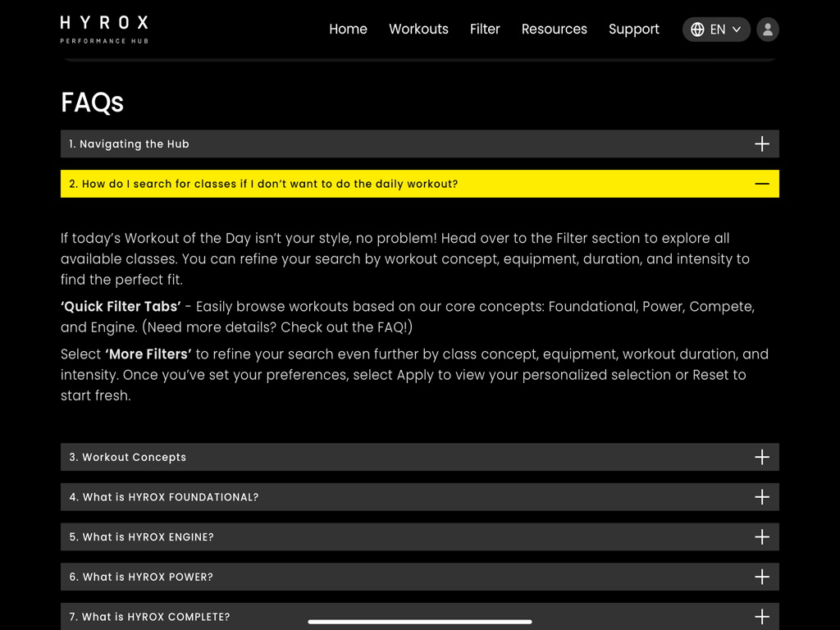Expand FAQ item '1. Navigating the Hub'

419,144
